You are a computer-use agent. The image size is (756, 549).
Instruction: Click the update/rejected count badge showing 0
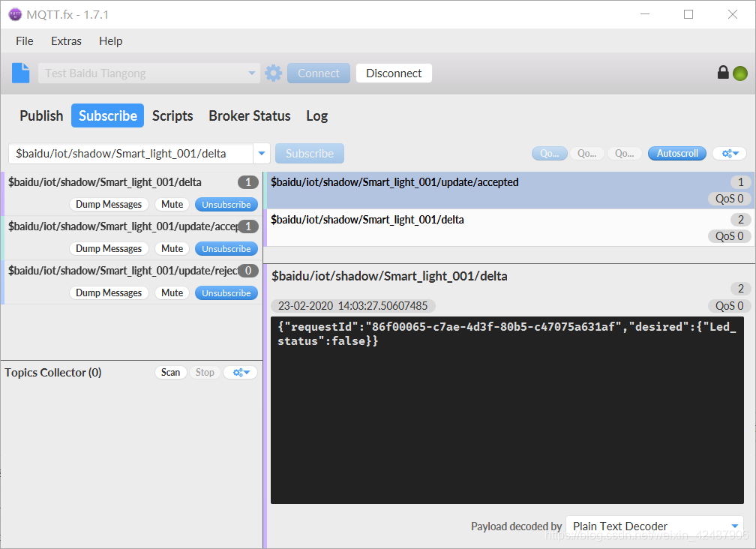[248, 271]
